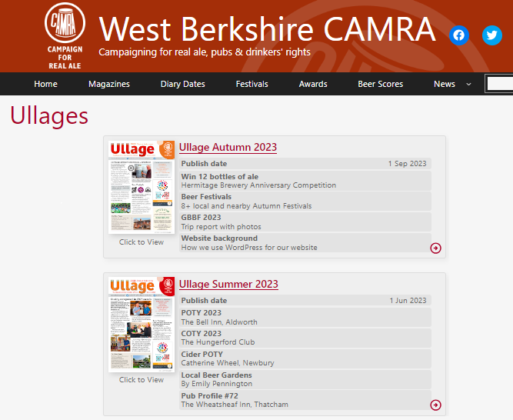Click 'Click to View' under Summer 2023 cover
Image resolution: width=513 pixels, height=420 pixels.
[x=142, y=380]
